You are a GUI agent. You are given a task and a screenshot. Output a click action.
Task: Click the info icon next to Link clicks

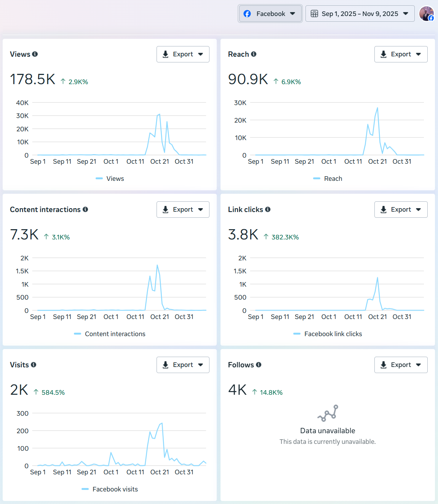pos(268,209)
